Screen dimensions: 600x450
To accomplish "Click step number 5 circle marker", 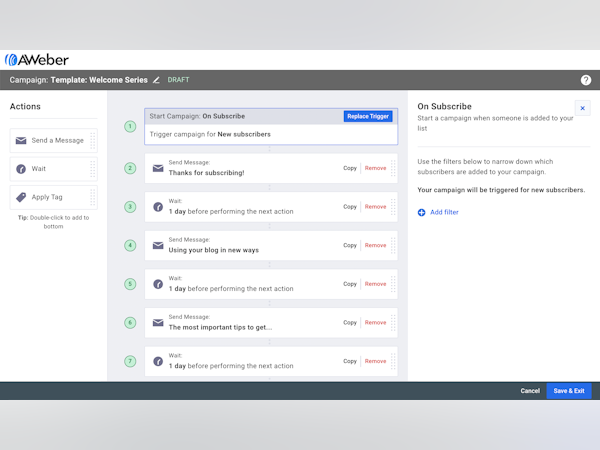I will [x=130, y=284].
